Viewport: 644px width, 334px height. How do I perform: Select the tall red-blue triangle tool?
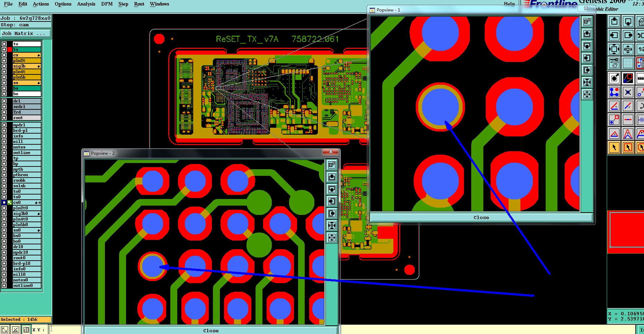pyautogui.click(x=628, y=134)
